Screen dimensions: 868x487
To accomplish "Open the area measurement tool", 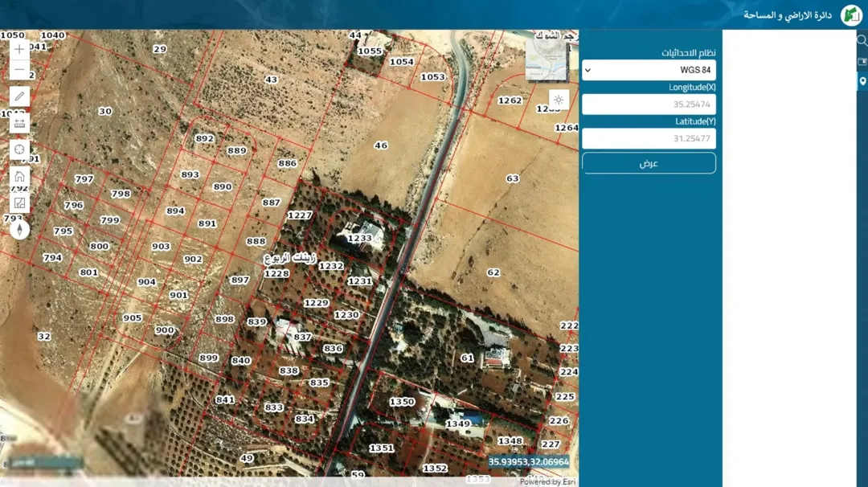I will (x=19, y=203).
